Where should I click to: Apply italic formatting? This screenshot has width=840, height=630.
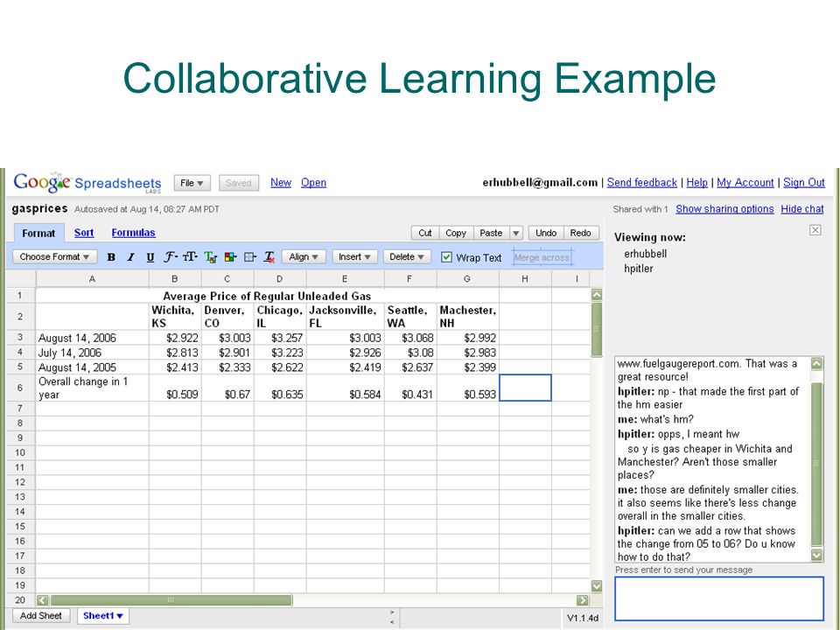[130, 257]
